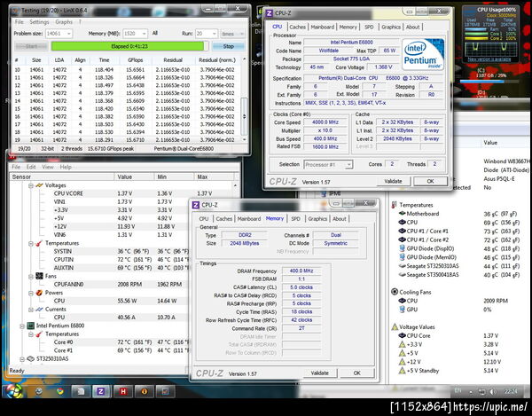
Task: Click the ST3250310AS drive icon
Action: (x=31, y=358)
